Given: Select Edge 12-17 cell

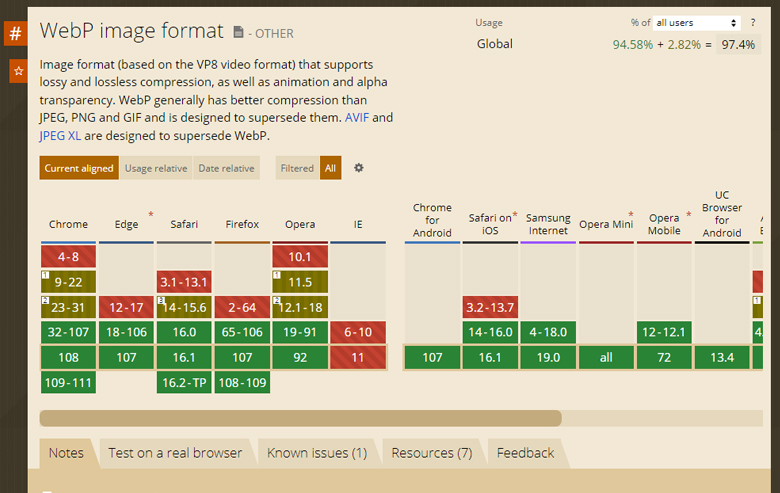Looking at the screenshot, I should 126,307.
